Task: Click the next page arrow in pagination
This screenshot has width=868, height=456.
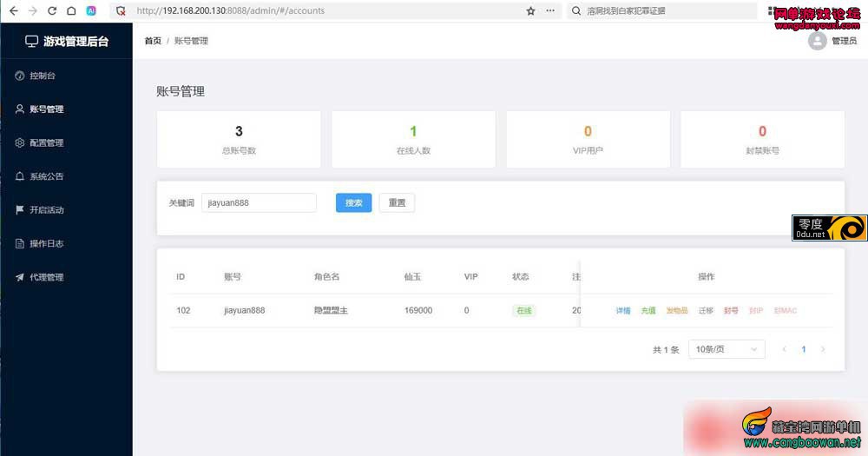Action: [x=823, y=349]
